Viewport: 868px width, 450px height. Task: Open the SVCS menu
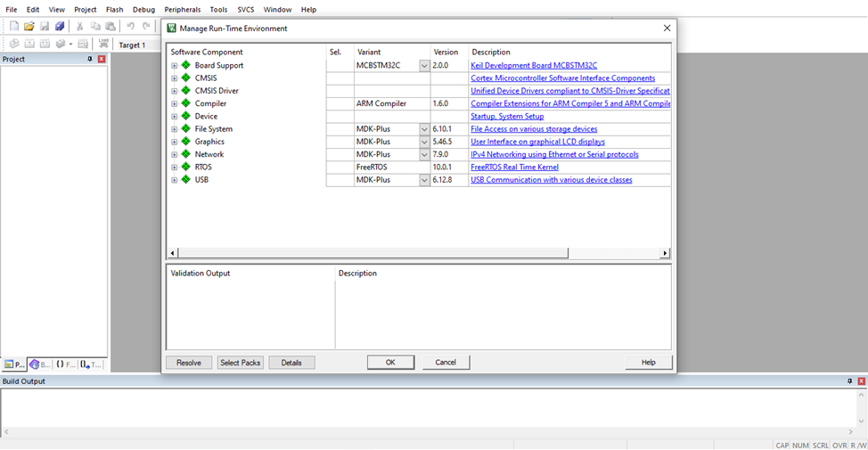(x=246, y=10)
